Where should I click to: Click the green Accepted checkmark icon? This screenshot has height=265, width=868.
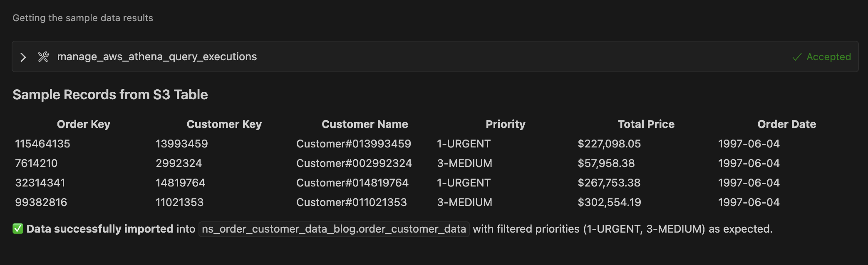(796, 57)
